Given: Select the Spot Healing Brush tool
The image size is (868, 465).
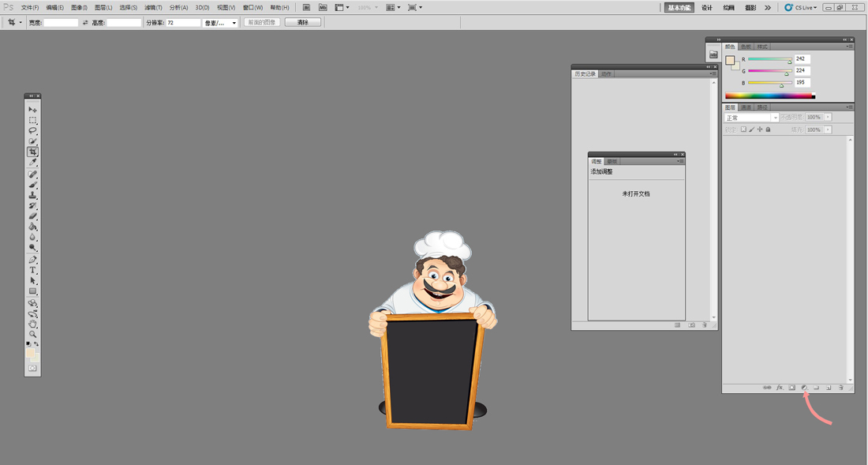Looking at the screenshot, I should pyautogui.click(x=32, y=174).
